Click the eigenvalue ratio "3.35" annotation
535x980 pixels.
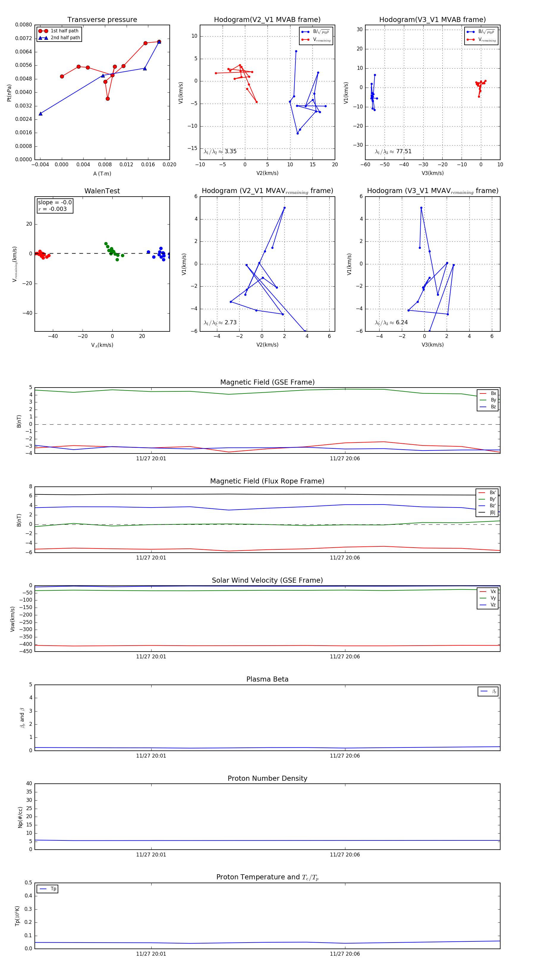pos(220,151)
